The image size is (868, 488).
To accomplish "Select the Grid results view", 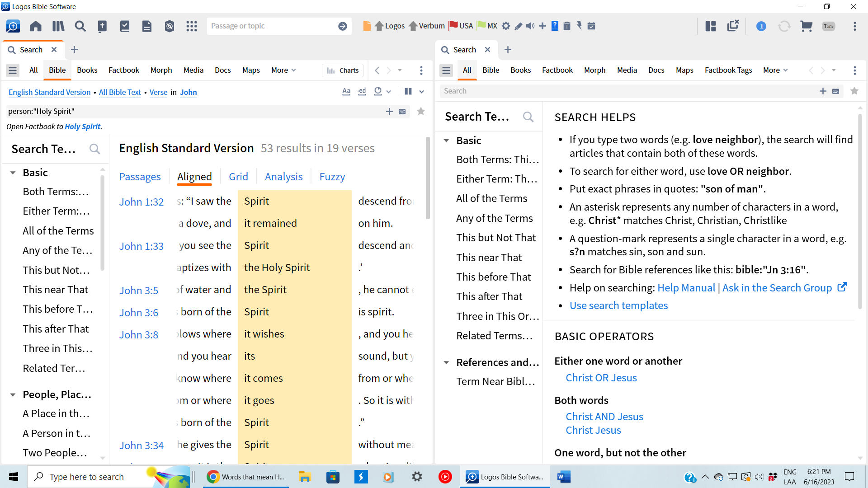I will tap(238, 177).
